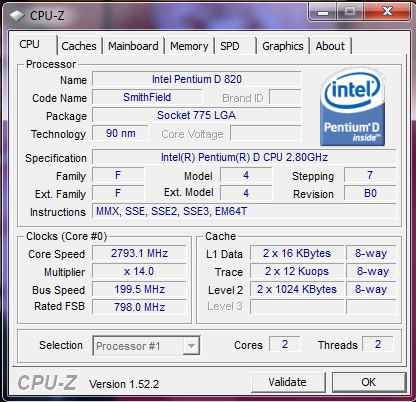
Task: Minimize the CPU-Z window
Action: click(323, 12)
